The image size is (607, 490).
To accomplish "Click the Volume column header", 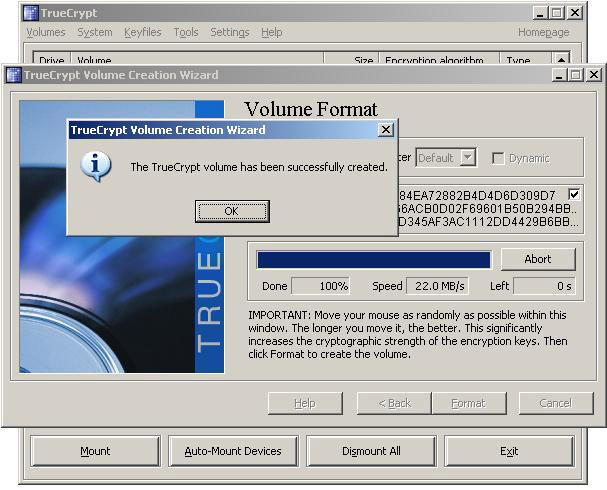I will click(197, 58).
